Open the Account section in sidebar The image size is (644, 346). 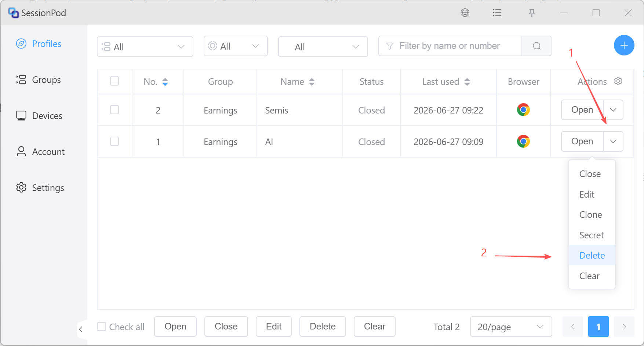[40, 152]
